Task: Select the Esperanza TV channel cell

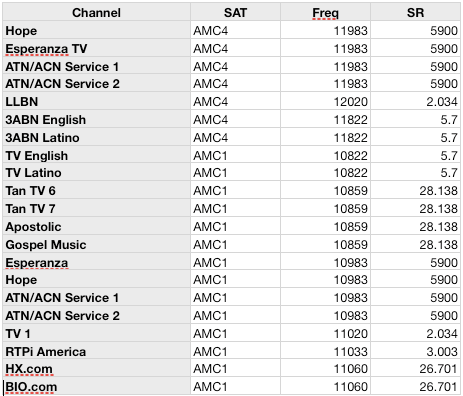Action: (96, 49)
